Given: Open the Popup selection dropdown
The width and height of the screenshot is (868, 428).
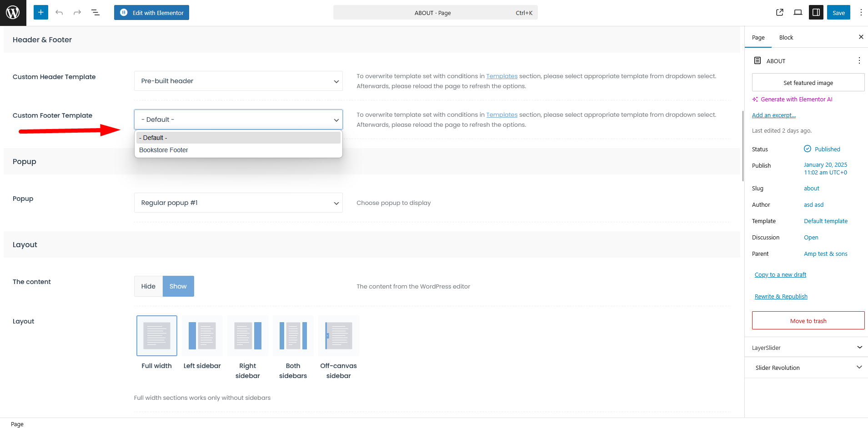Looking at the screenshot, I should click(238, 203).
